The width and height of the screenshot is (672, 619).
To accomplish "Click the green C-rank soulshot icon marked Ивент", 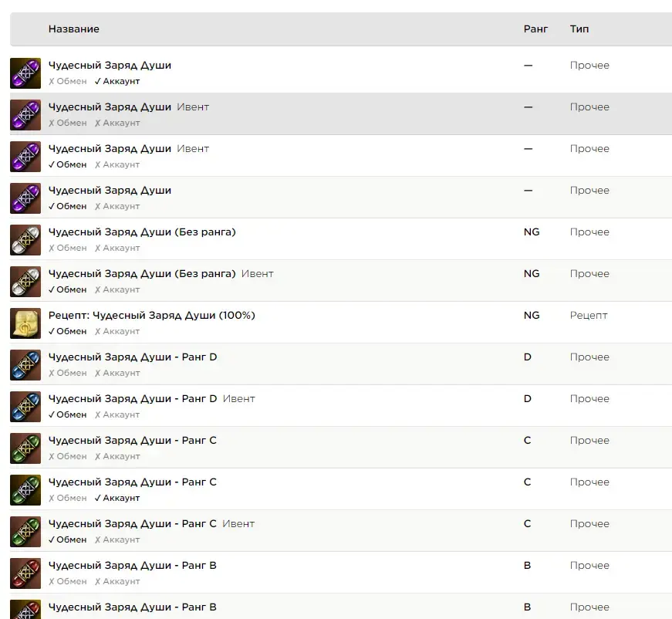I will coord(25,532).
